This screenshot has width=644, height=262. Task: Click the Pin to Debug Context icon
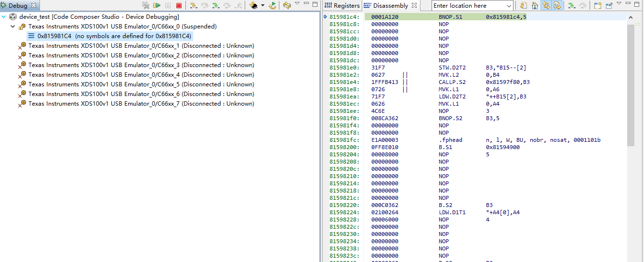609,6
